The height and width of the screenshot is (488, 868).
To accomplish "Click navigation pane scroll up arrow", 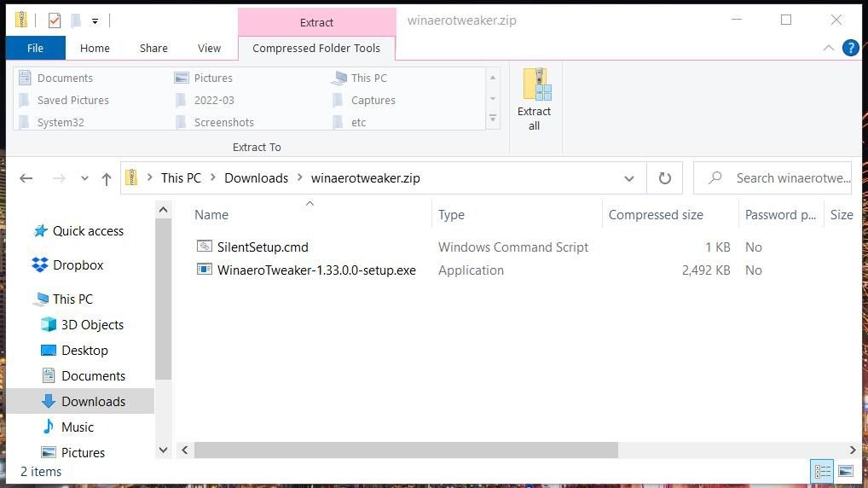I will coord(163,210).
